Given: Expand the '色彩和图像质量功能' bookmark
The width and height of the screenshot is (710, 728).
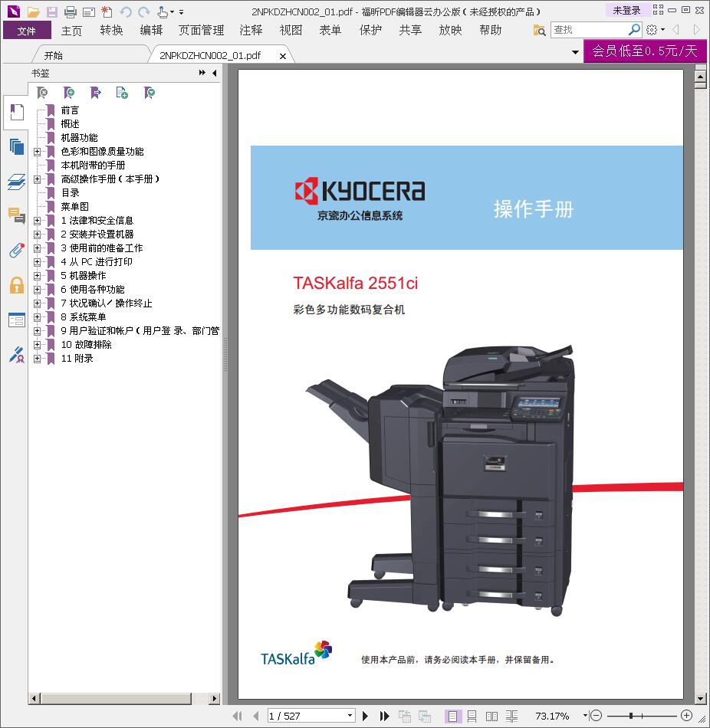Looking at the screenshot, I should (37, 152).
